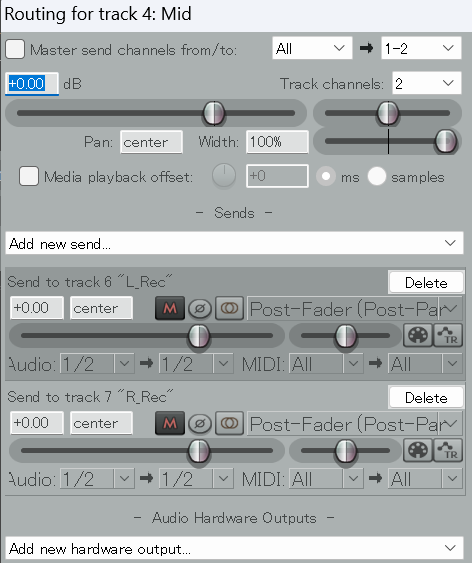Delete the send to track 7 R_Rec
The width and height of the screenshot is (472, 563).
(426, 397)
